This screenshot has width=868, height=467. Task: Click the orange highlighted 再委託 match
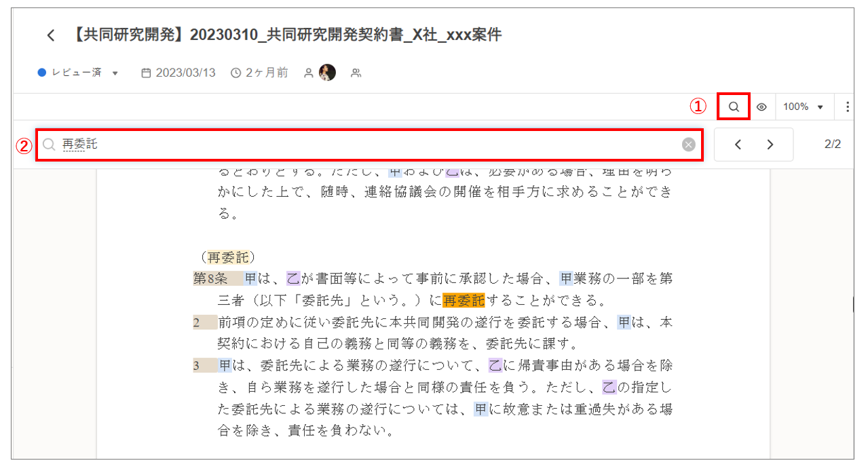point(464,300)
